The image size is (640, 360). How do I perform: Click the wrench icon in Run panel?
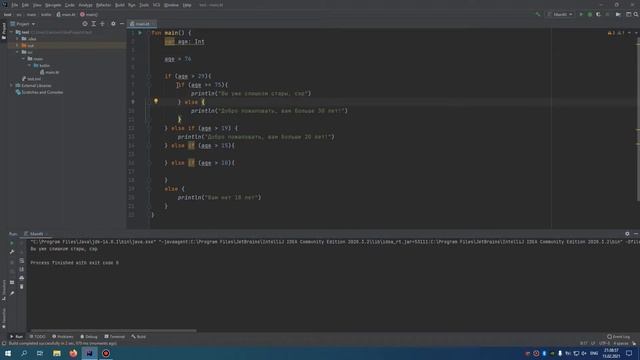(x=12, y=252)
